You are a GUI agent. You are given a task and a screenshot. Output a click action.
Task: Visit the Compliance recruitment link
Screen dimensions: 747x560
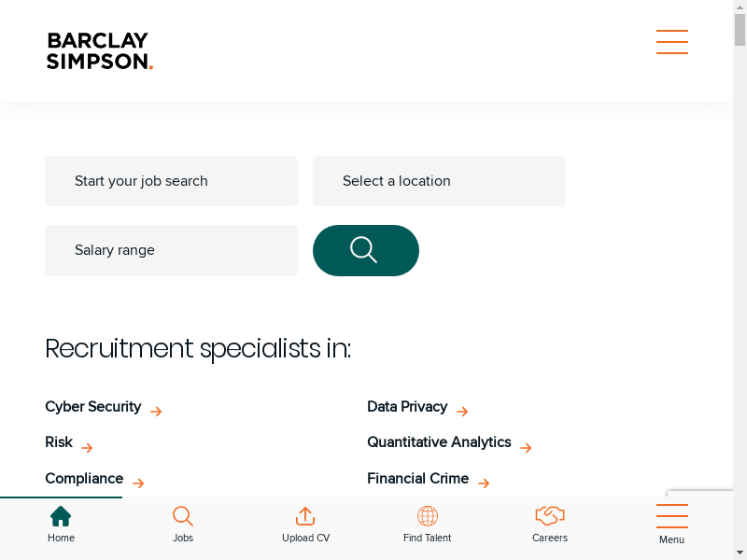coord(84,479)
